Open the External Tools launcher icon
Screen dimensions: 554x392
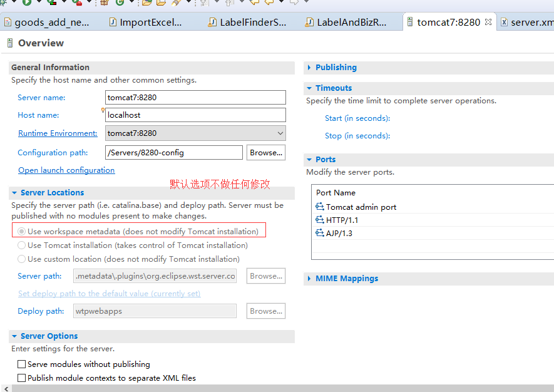tap(76, 4)
